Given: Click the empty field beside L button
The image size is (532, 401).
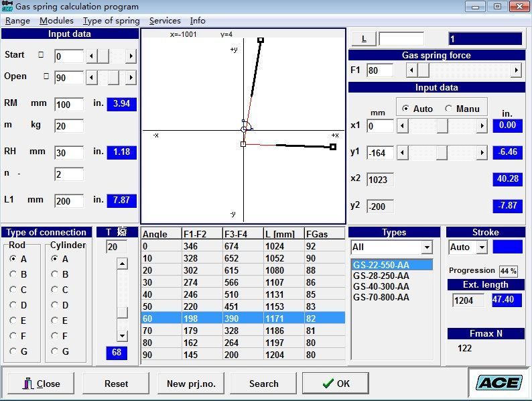Looking at the screenshot, I should (401, 39).
